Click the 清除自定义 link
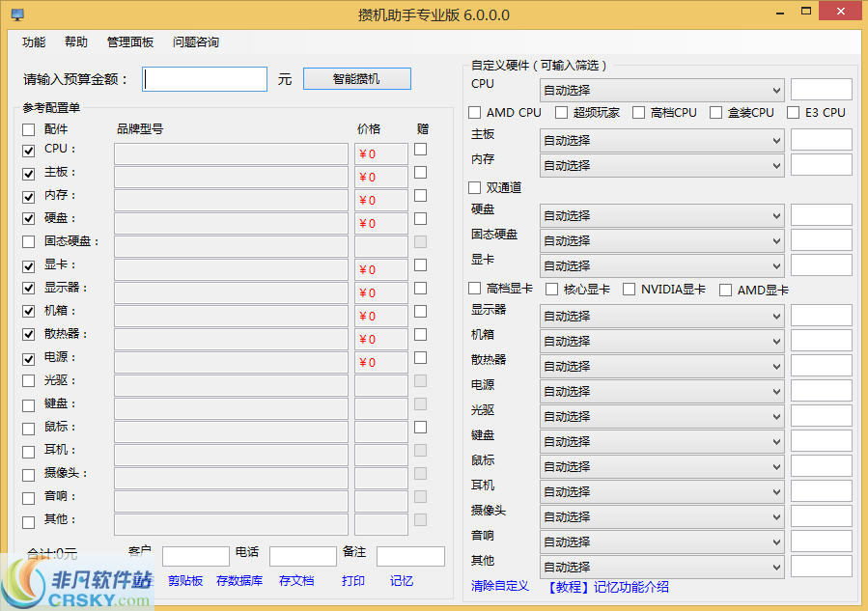This screenshot has height=611, width=868. click(x=500, y=587)
